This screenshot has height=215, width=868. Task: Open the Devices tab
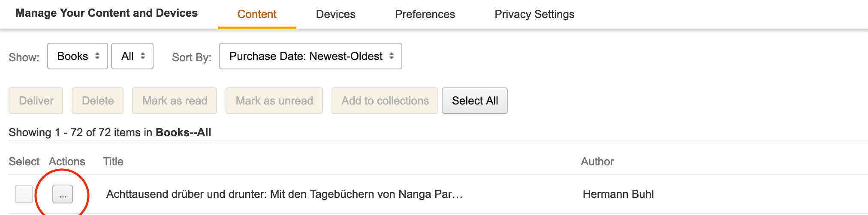click(335, 15)
